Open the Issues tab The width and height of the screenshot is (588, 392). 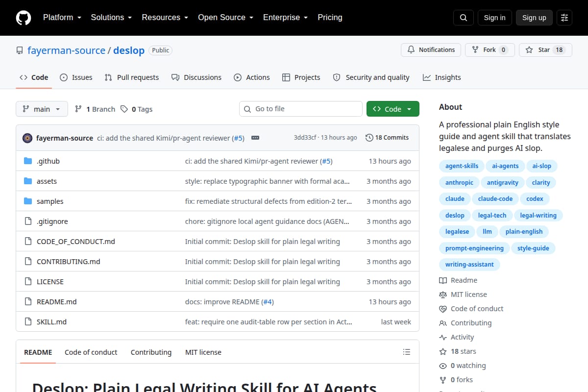76,77
